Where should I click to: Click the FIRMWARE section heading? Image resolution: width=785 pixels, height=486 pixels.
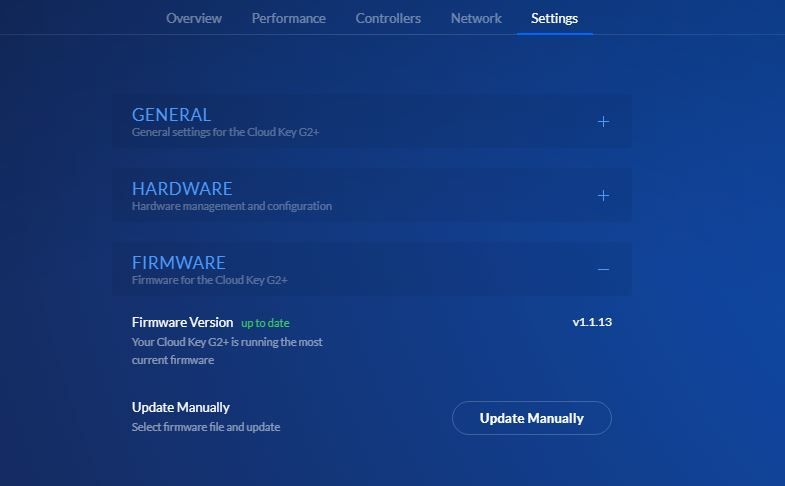[179, 263]
